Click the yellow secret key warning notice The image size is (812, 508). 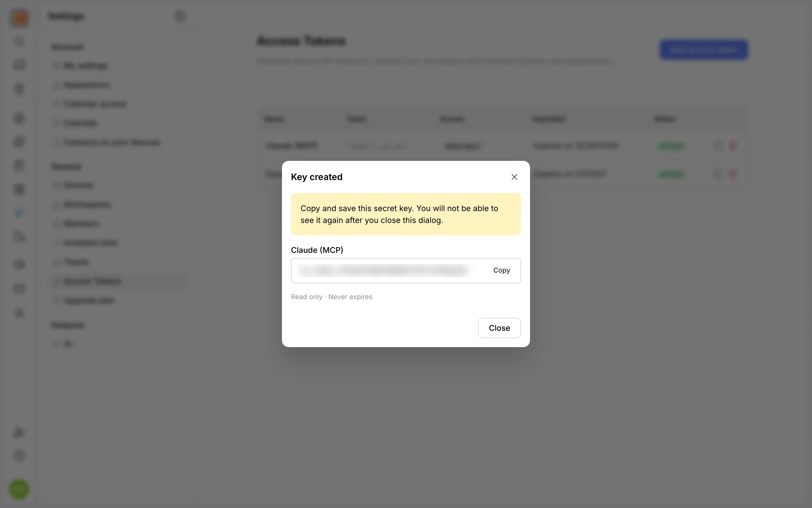coord(406,214)
